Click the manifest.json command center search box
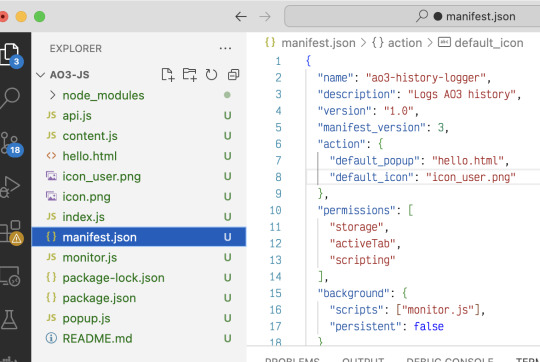The image size is (540, 362). tap(412, 16)
